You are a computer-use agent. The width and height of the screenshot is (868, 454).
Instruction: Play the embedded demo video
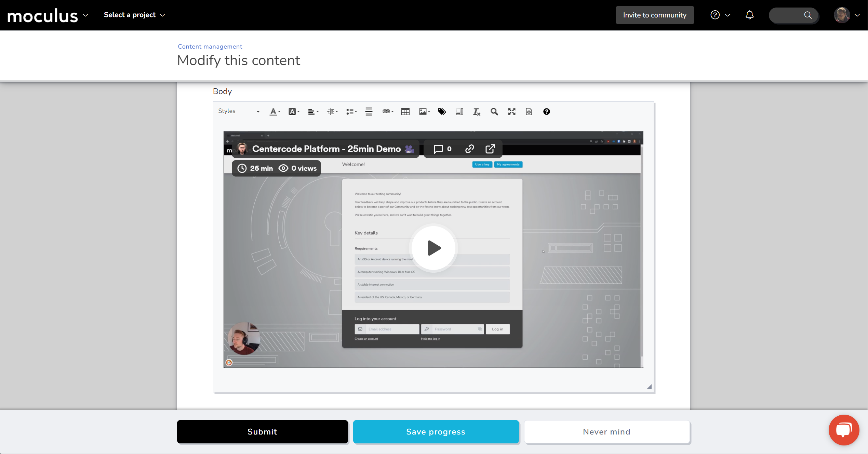point(433,248)
